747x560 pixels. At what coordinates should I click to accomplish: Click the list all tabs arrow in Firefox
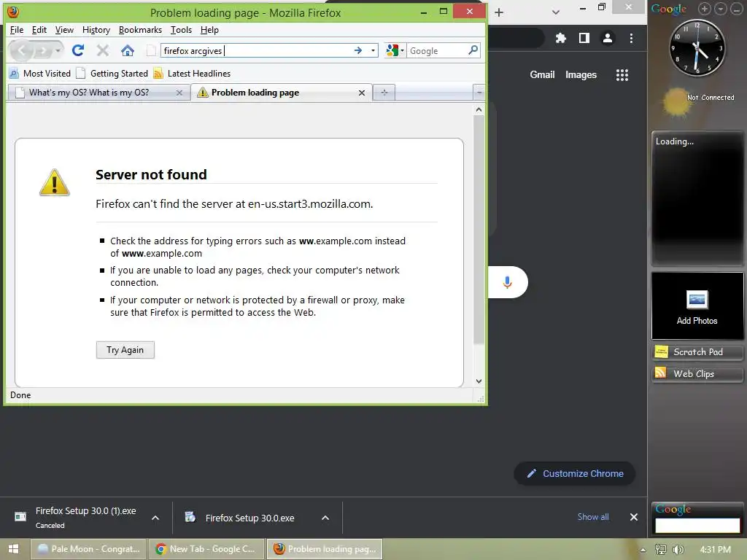tap(479, 93)
